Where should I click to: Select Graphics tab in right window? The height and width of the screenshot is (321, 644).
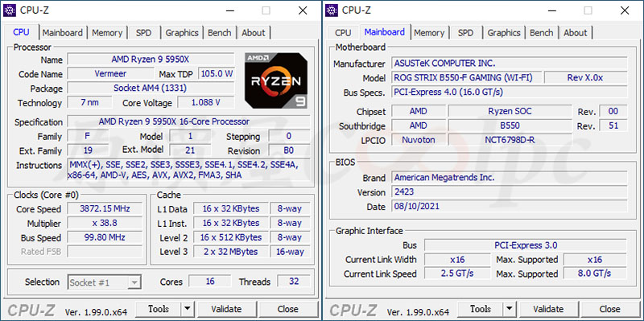pos(504,32)
